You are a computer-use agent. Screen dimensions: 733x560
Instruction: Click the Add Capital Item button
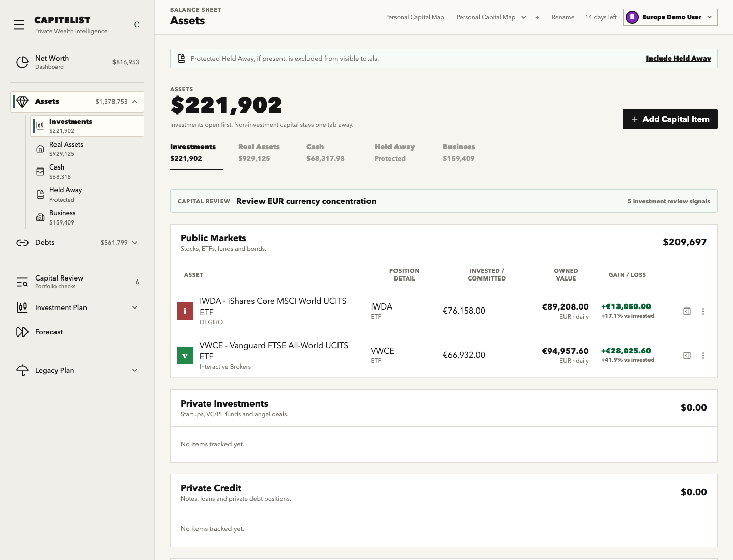click(x=670, y=119)
